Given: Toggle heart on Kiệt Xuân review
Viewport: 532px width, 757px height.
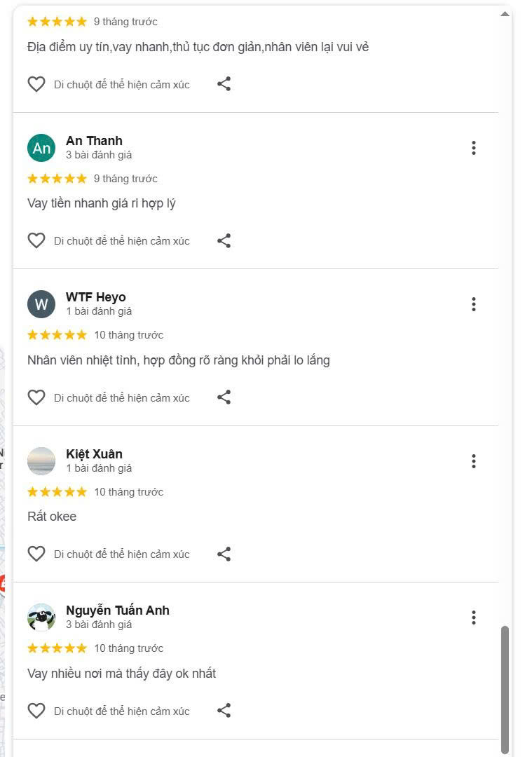Looking at the screenshot, I should pos(36,554).
